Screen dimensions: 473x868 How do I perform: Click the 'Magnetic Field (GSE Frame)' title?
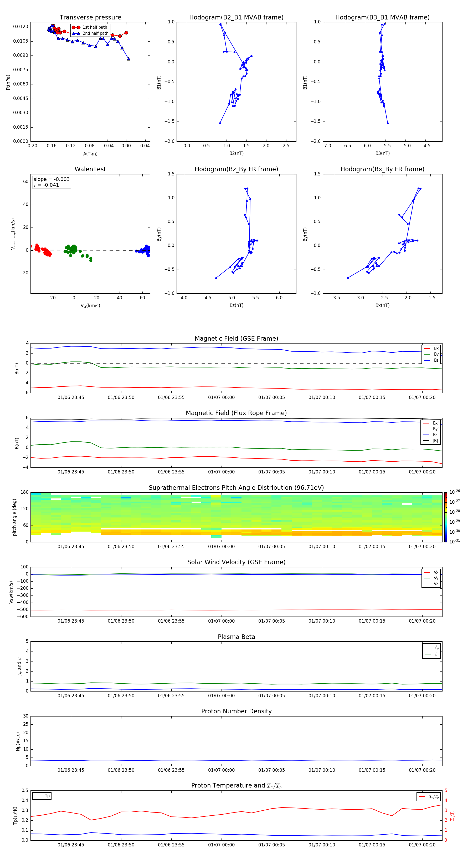[236, 339]
